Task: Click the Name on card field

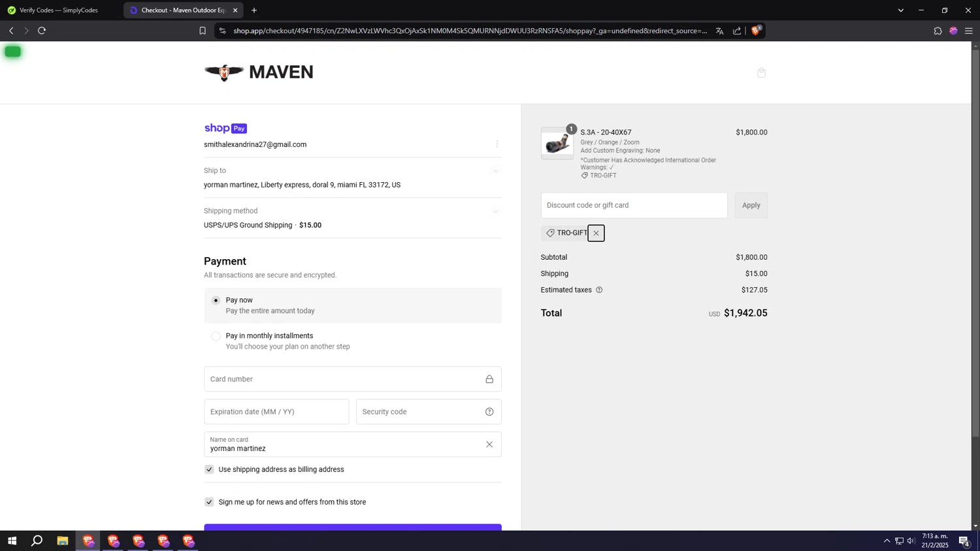Action: (x=353, y=445)
